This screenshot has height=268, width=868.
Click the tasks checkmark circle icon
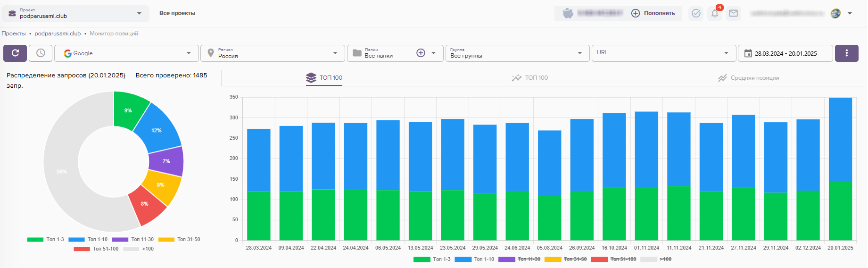pyautogui.click(x=696, y=13)
